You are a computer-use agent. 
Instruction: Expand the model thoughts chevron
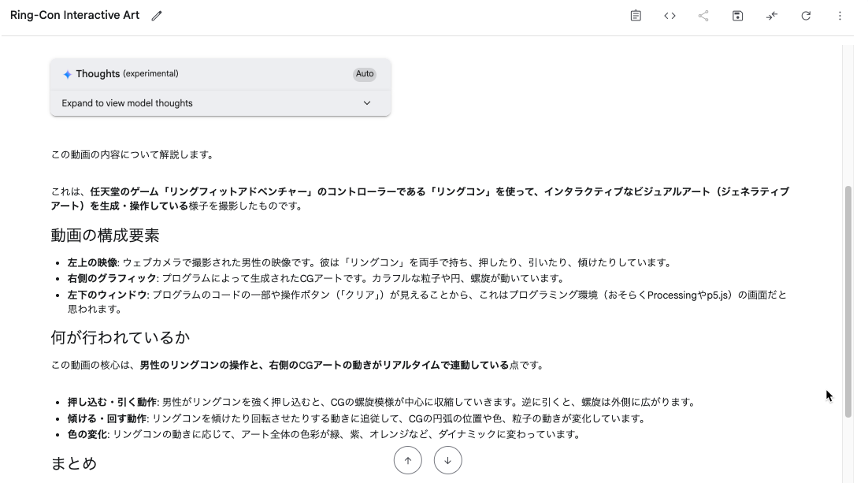point(367,103)
